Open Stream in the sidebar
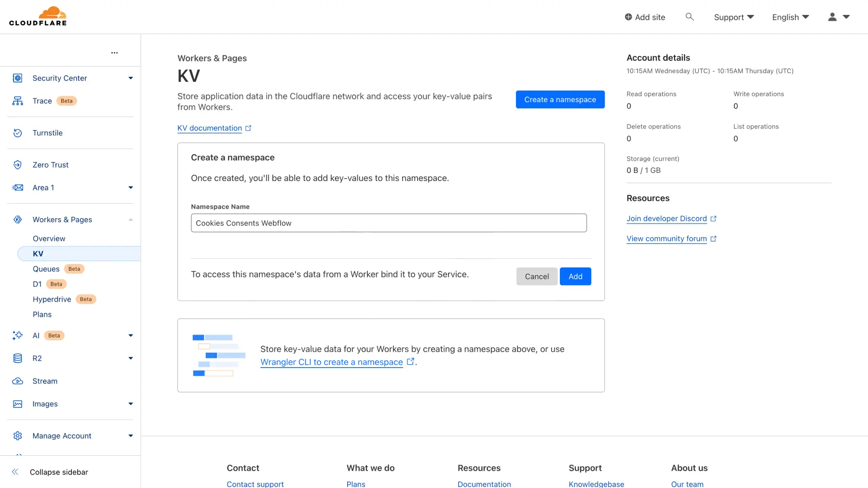 (45, 381)
